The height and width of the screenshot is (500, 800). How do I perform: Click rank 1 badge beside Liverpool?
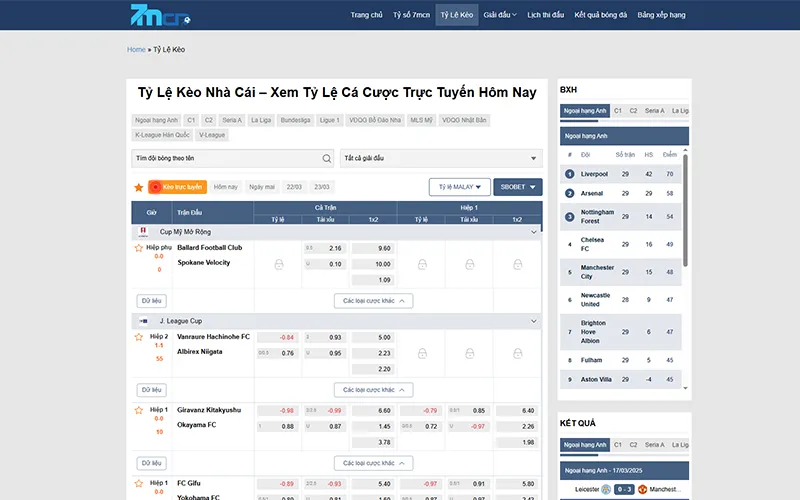(569, 174)
